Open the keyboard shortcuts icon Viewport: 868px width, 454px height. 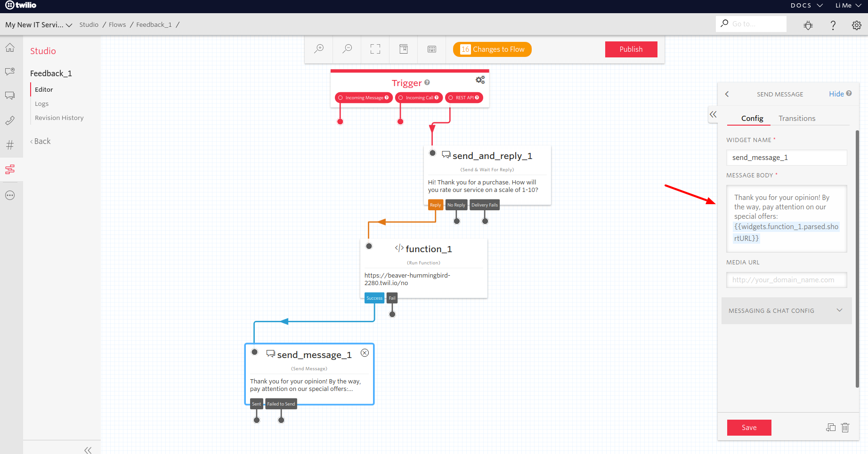click(431, 48)
